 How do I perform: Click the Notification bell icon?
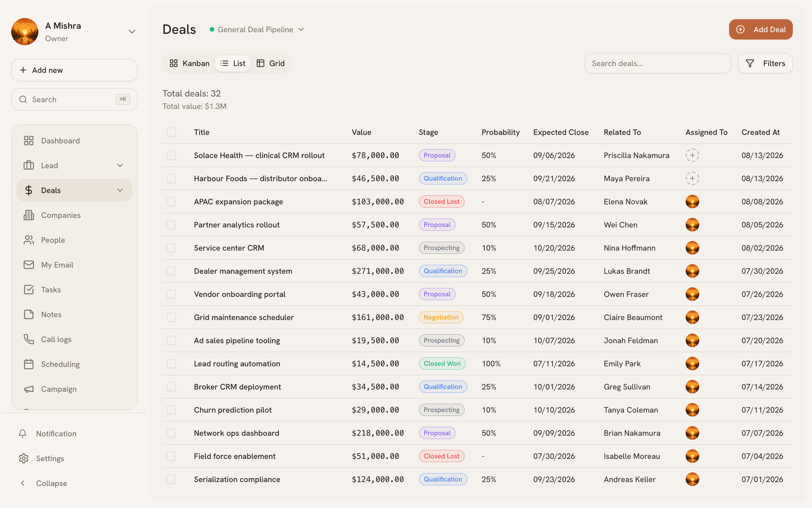coord(23,433)
